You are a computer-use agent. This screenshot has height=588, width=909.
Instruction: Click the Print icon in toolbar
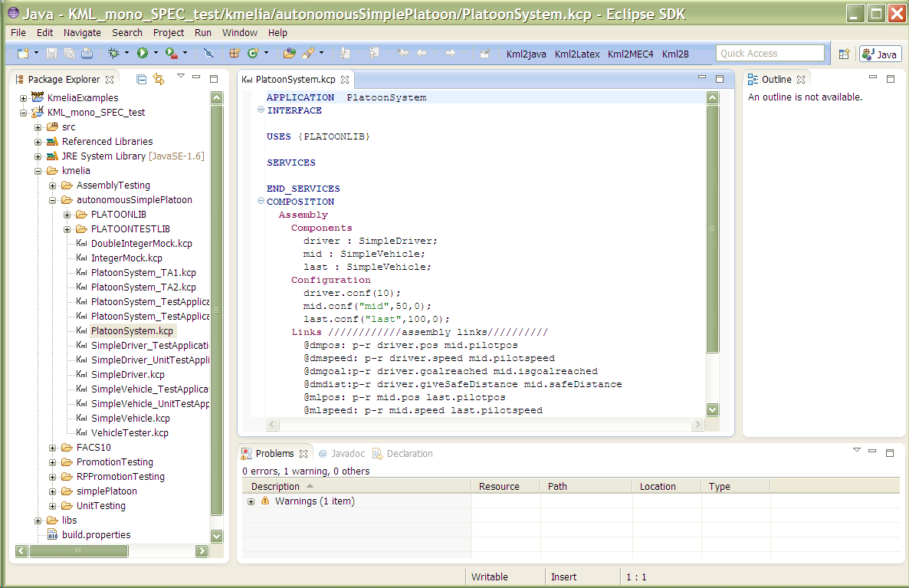click(x=87, y=53)
